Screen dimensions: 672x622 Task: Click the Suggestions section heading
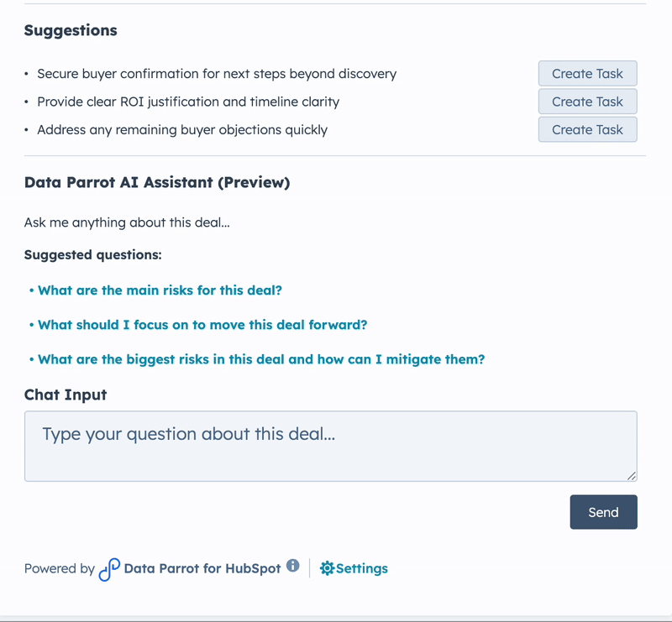tap(71, 30)
